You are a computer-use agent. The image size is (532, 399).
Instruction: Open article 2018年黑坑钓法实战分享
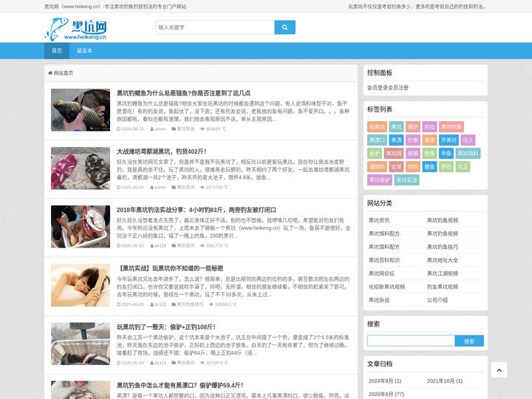[196, 210]
